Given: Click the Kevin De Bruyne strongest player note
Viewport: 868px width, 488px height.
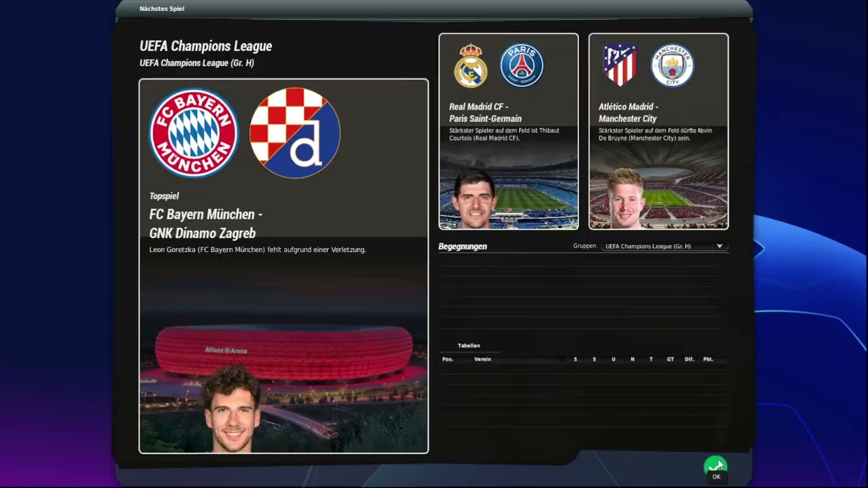Looking at the screenshot, I should click(x=655, y=134).
